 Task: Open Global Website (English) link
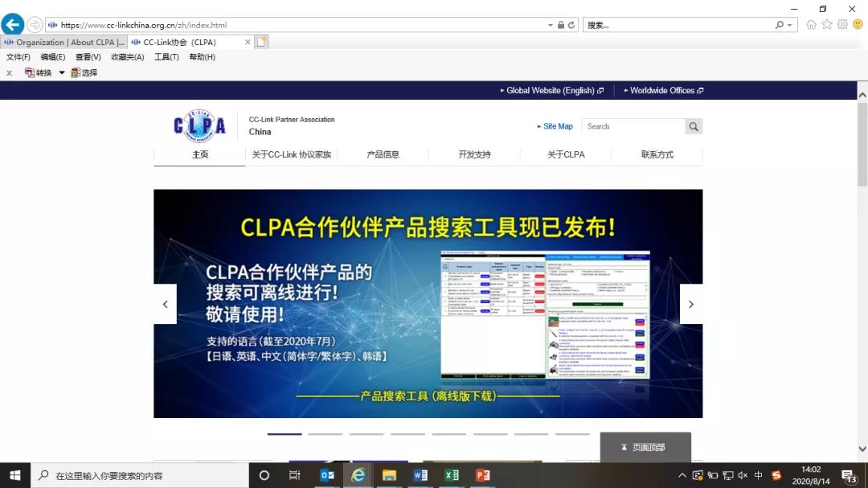point(552,90)
